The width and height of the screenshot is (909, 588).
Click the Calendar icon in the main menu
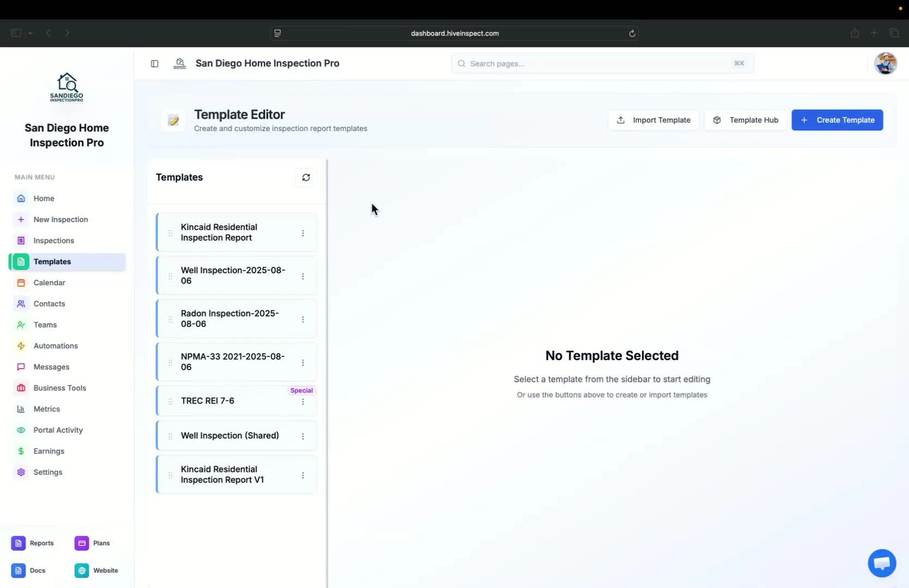[21, 283]
